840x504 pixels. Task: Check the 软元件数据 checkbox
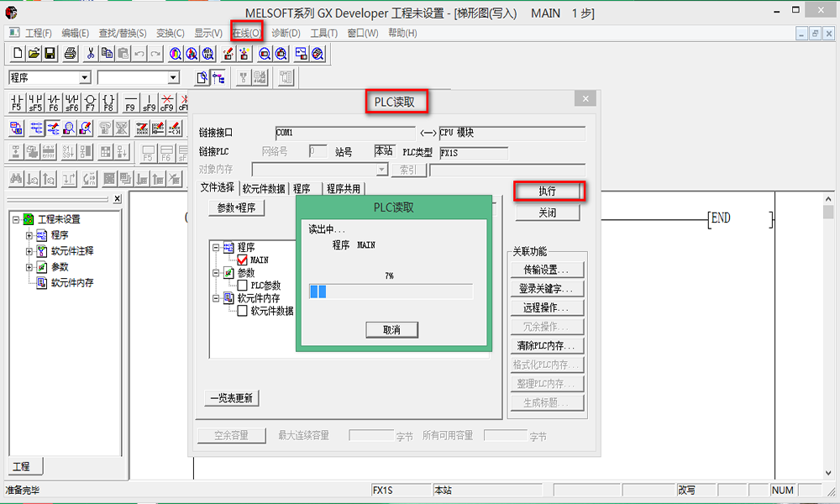pyautogui.click(x=243, y=311)
